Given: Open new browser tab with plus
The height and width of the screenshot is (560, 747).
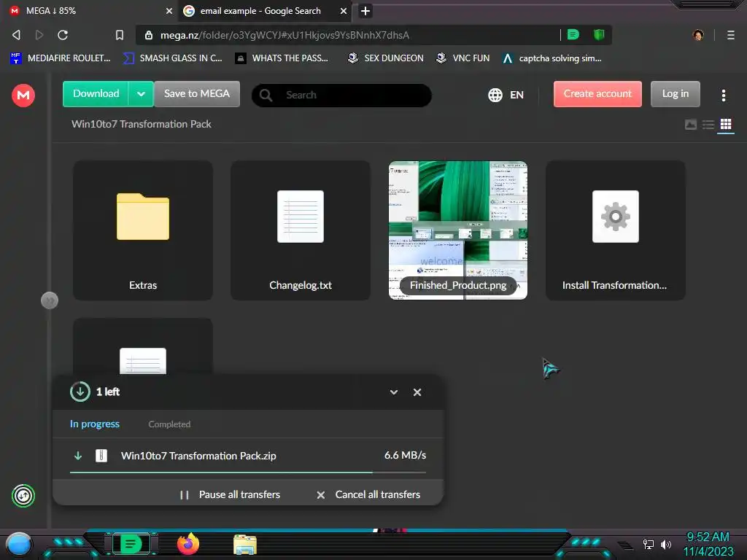Looking at the screenshot, I should coord(365,10).
